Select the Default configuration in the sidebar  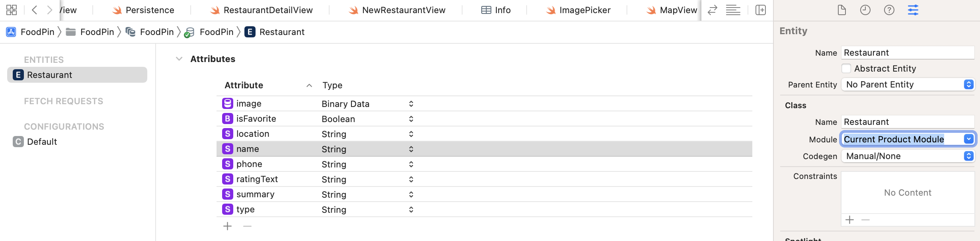[41, 142]
